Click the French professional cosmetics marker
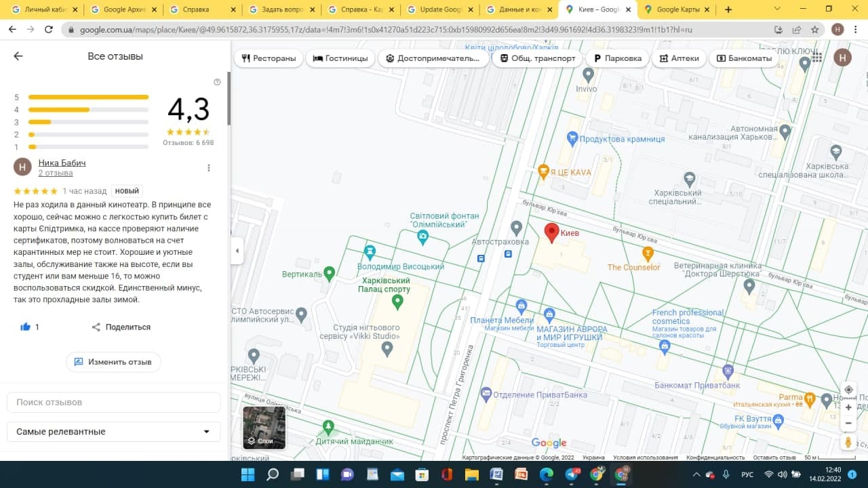The height and width of the screenshot is (488, 868). click(x=665, y=346)
